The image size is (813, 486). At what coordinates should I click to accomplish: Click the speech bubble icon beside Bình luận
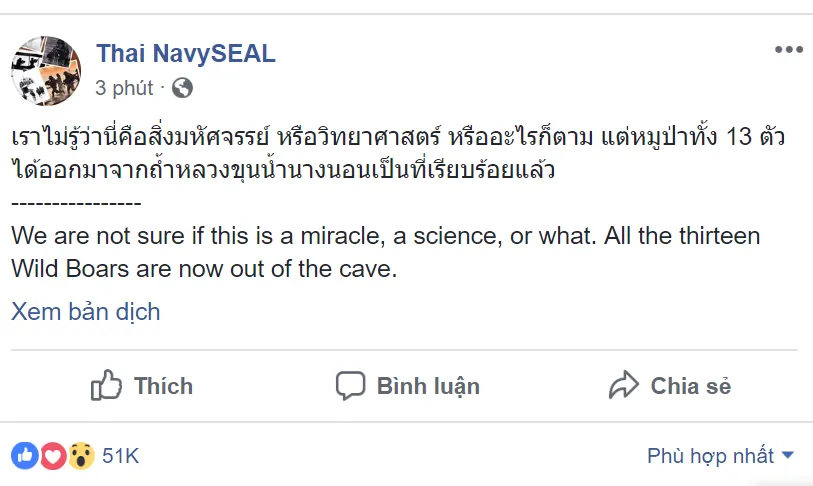[x=350, y=385]
